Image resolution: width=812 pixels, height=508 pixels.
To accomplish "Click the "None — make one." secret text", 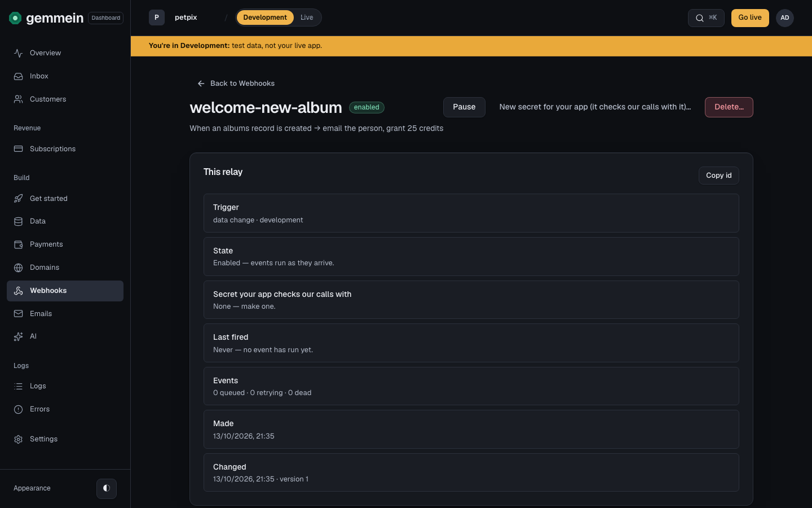I will [x=244, y=306].
